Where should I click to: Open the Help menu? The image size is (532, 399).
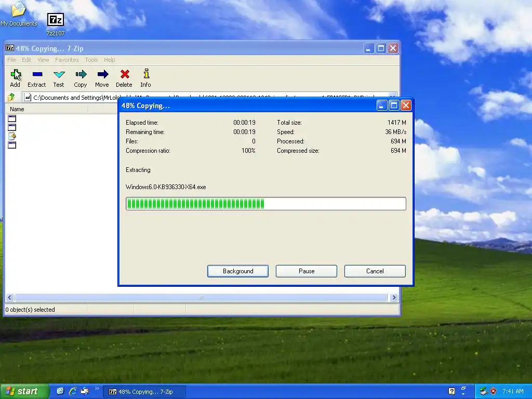coord(109,60)
